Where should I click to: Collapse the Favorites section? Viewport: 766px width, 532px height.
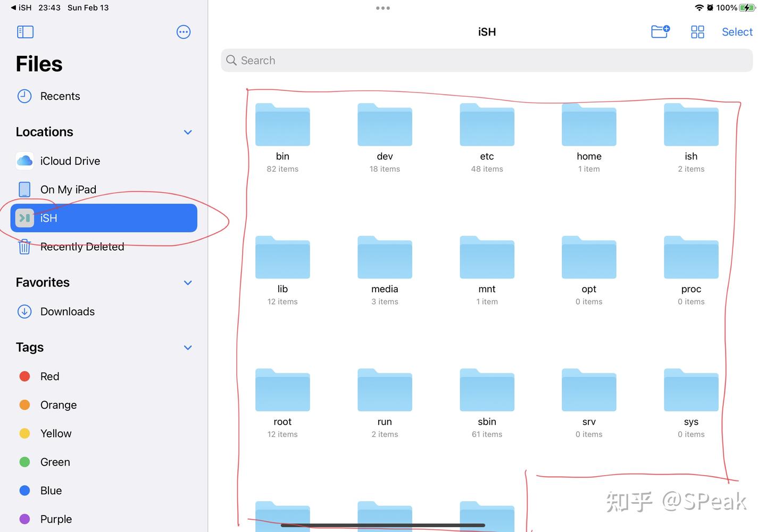tap(187, 282)
